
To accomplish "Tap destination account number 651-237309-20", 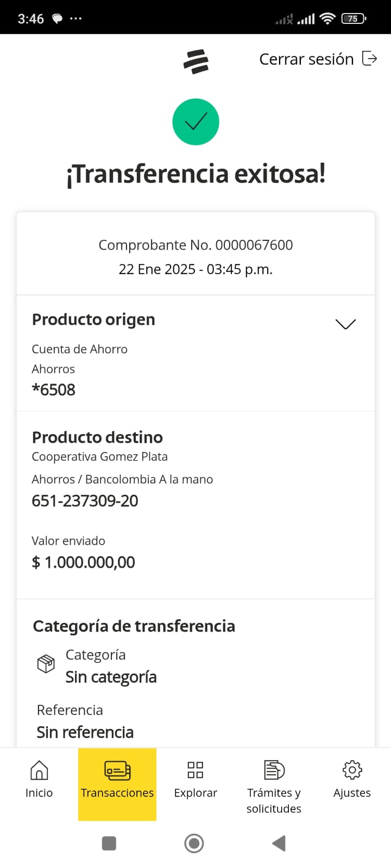I will pos(85,501).
